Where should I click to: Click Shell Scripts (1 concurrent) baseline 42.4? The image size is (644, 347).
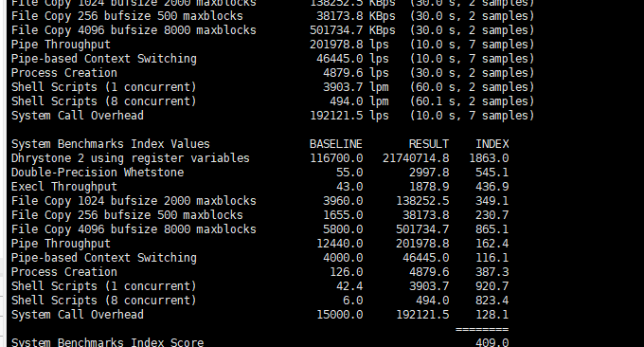(349, 286)
